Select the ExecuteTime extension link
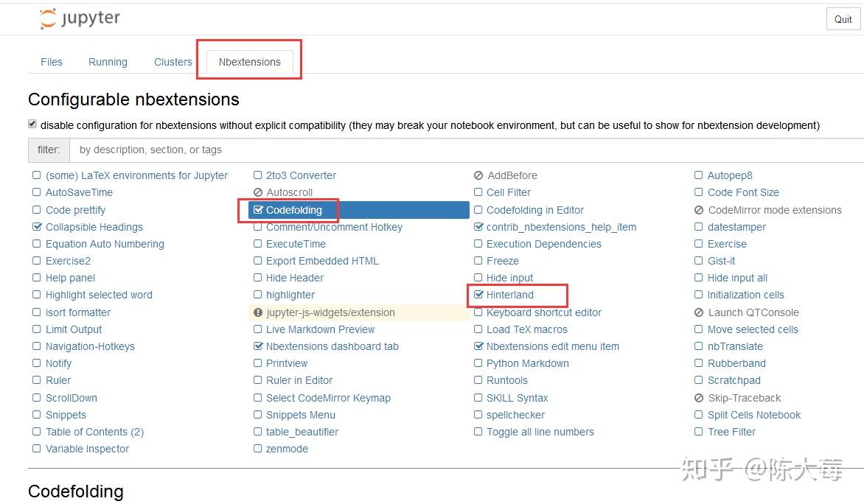 [296, 244]
